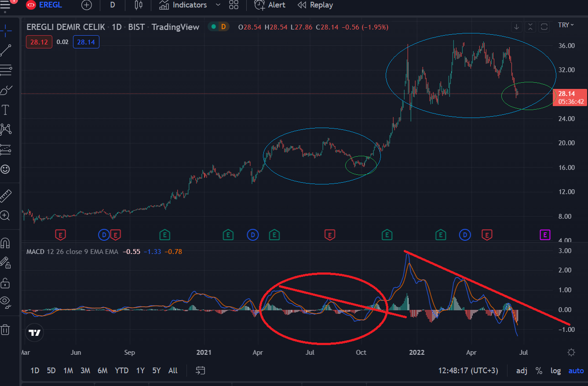Viewport: 588px width, 386px height.
Task: Open the TRY currency dropdown
Action: 566,25
